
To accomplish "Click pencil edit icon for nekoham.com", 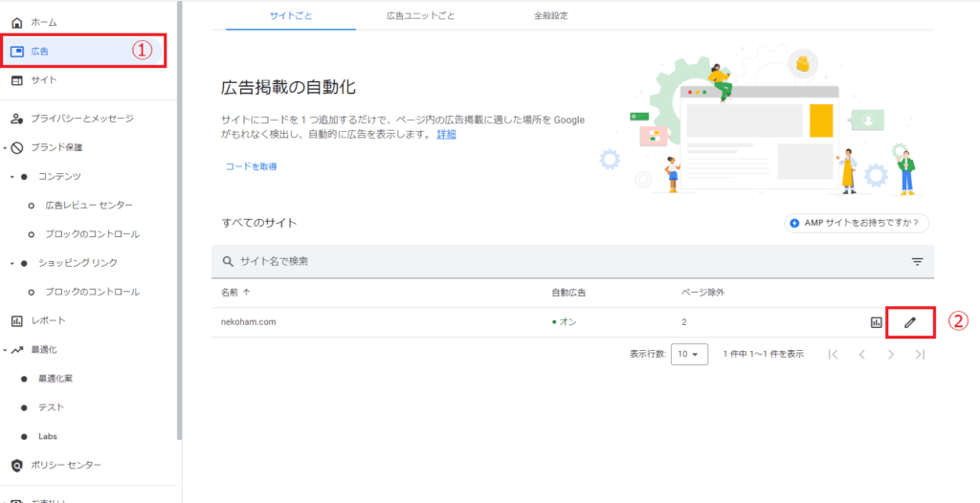I will coord(911,322).
